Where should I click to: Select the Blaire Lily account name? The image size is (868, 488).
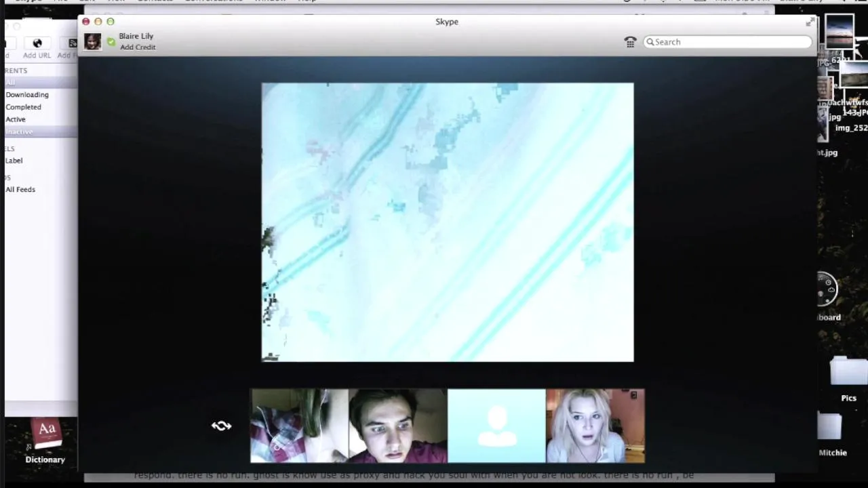click(x=136, y=36)
